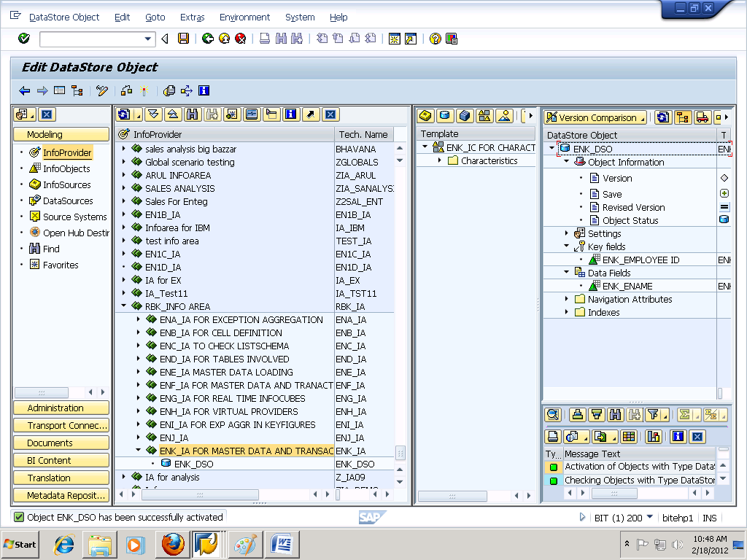
Task: Select DataSources in the Modeling list
Action: 68,201
